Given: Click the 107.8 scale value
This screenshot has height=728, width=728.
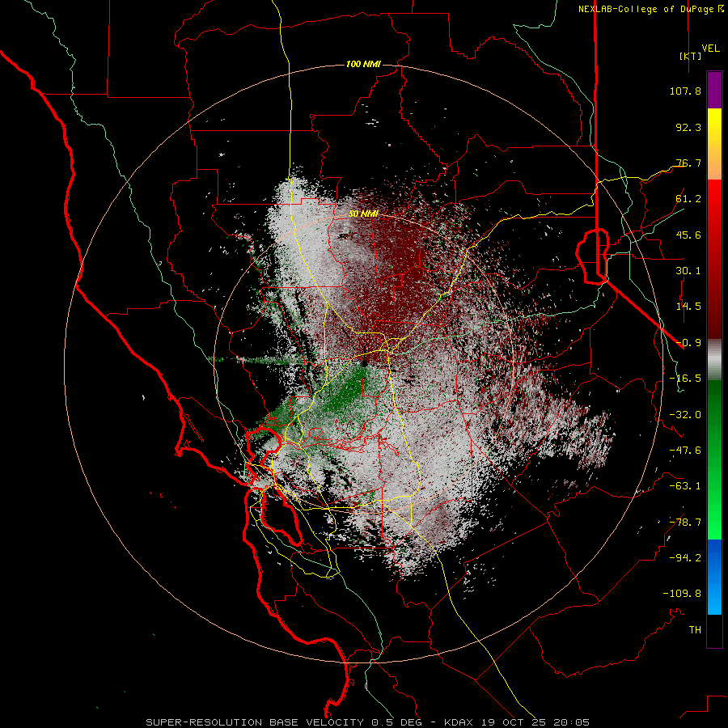Looking at the screenshot, I should [x=685, y=91].
